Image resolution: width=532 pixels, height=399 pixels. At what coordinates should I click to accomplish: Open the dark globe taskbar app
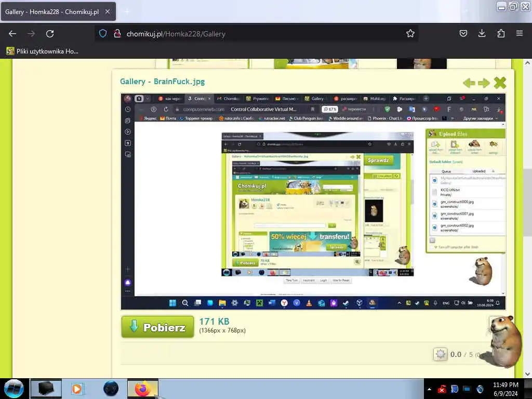(111, 389)
